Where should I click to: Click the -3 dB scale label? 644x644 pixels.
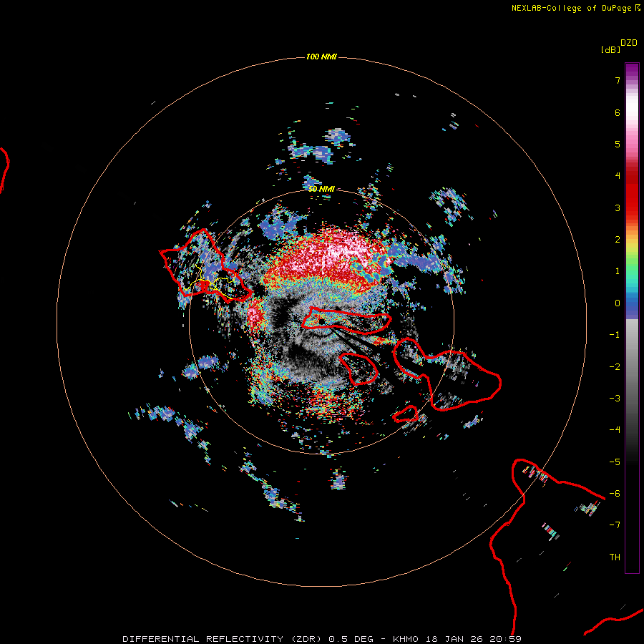pos(615,399)
